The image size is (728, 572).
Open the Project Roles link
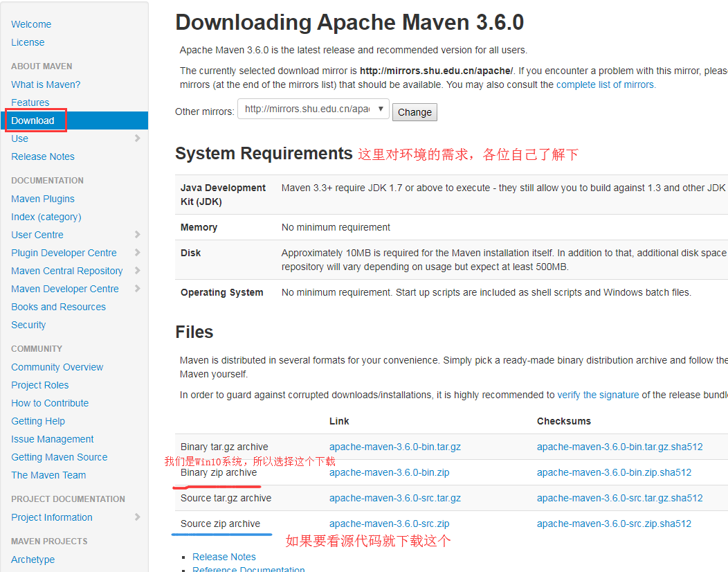(x=40, y=385)
